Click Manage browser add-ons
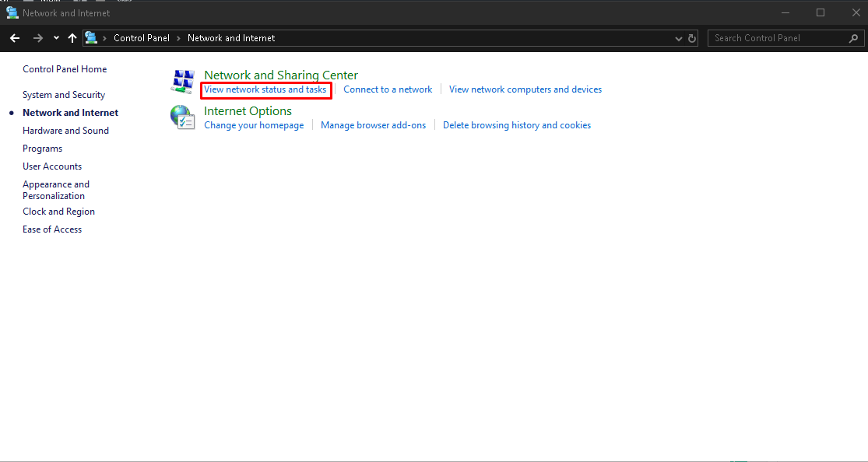The height and width of the screenshot is (462, 868). tap(374, 125)
